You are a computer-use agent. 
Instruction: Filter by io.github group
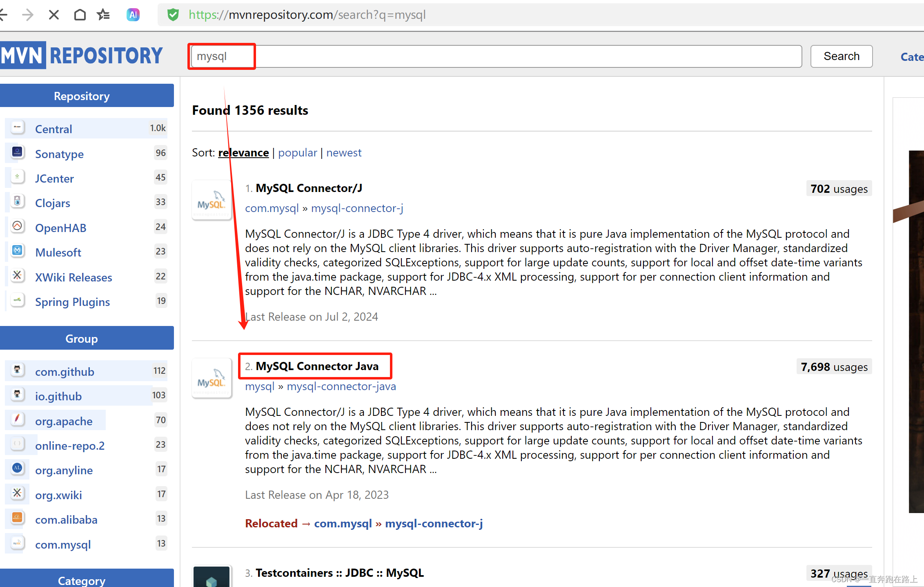tap(58, 396)
